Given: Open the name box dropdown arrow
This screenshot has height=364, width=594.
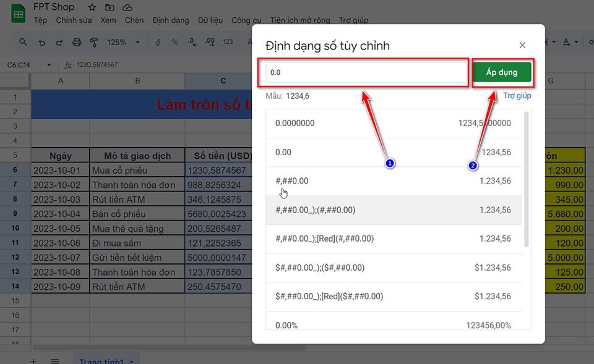Looking at the screenshot, I should [x=49, y=65].
